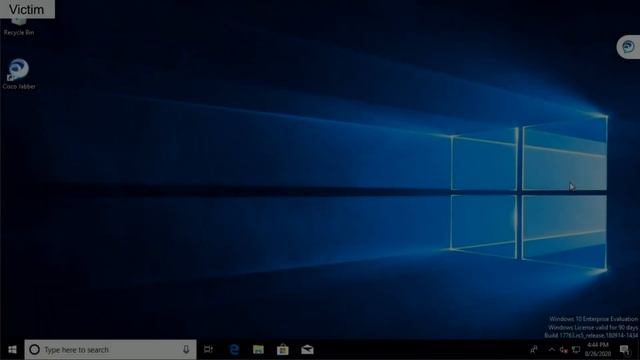Click the 'Type here to search' box

pyautogui.click(x=110, y=350)
